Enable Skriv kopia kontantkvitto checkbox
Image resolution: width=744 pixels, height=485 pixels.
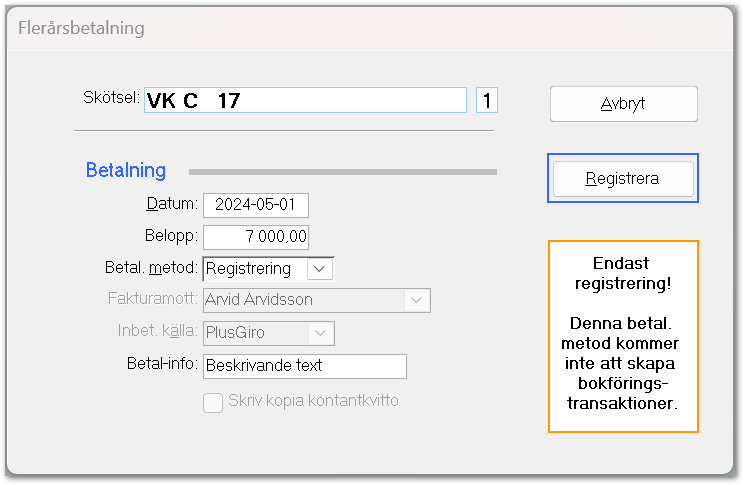(x=213, y=403)
